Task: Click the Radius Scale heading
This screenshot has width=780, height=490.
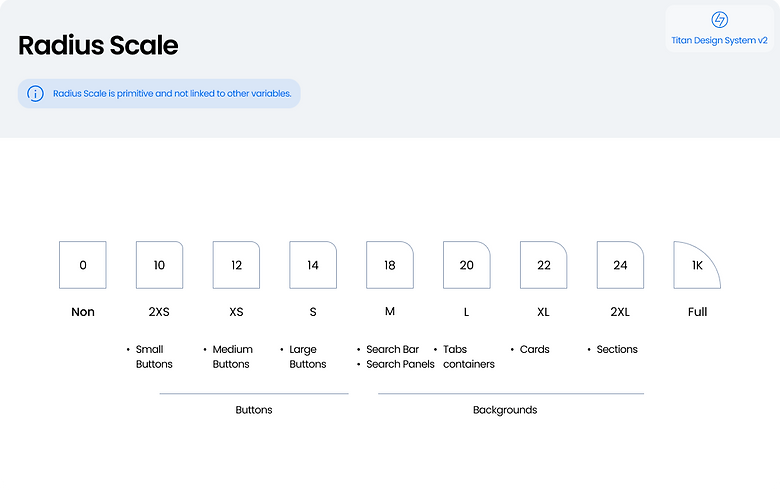Action: point(98,45)
